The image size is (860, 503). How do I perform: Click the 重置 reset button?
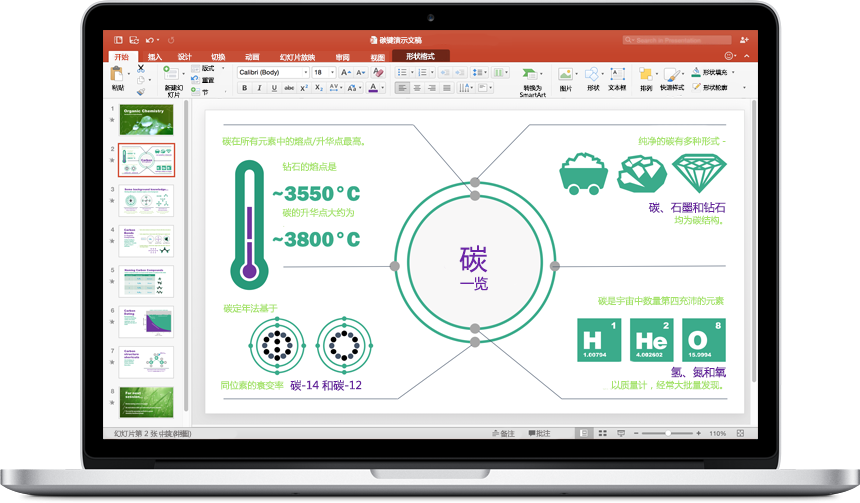coord(203,80)
